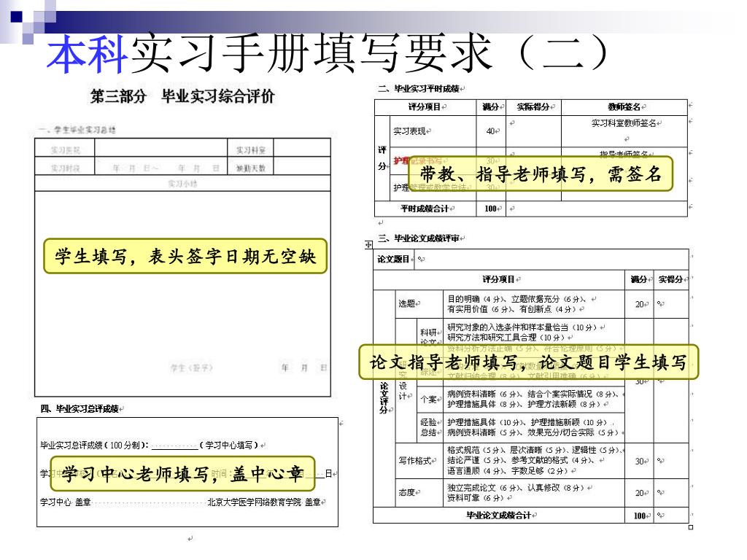Click the vertical label 论文评分
Image resolution: width=747 pixels, height=560 pixels.
click(x=384, y=397)
